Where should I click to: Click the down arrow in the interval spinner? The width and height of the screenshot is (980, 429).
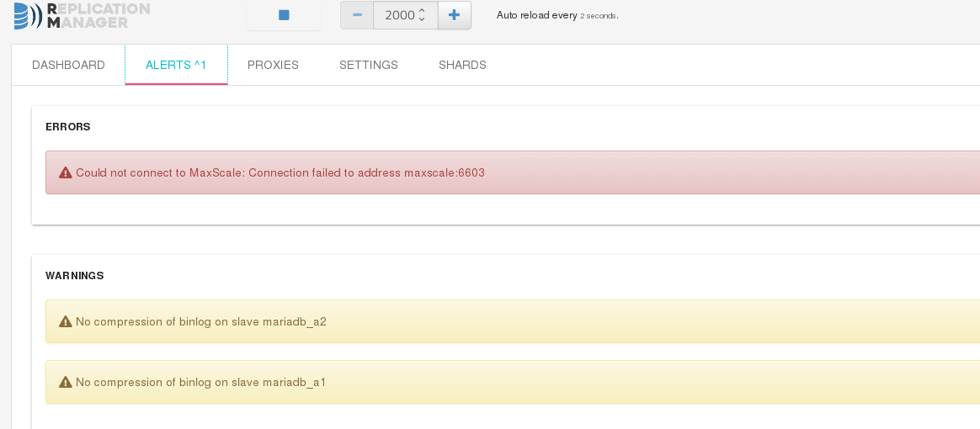tap(422, 19)
